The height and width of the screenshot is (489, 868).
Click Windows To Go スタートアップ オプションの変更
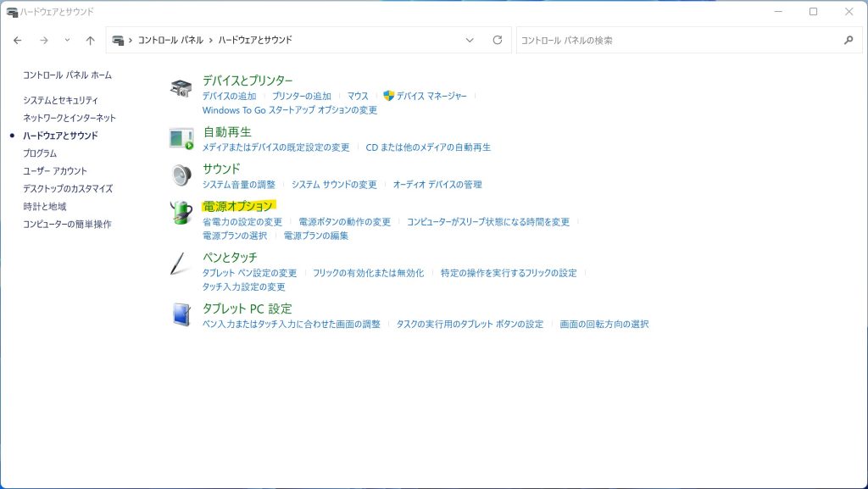[x=290, y=110]
